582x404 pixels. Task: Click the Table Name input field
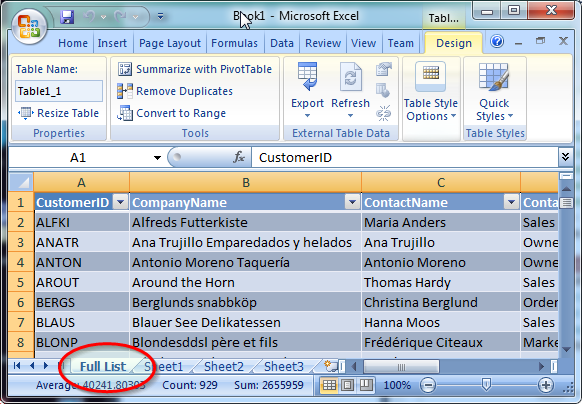[59, 91]
